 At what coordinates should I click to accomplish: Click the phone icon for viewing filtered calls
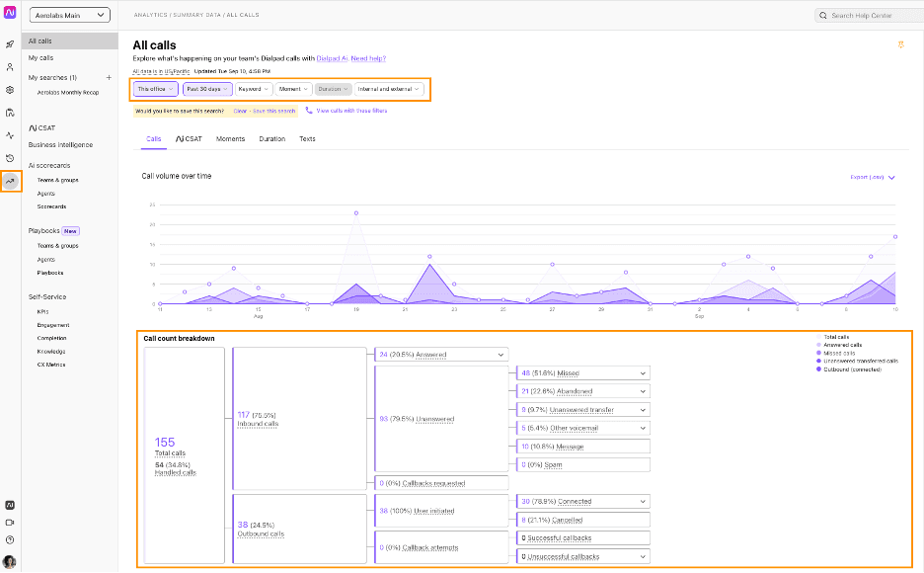pos(309,111)
